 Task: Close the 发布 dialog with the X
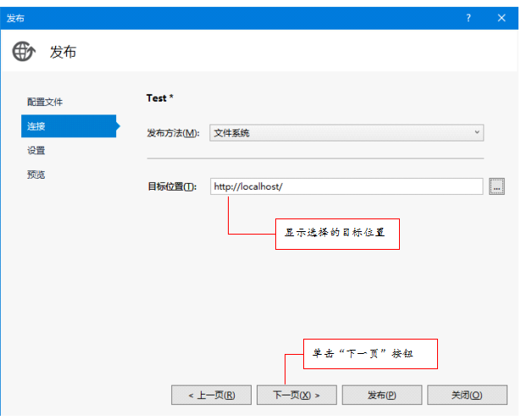coord(501,18)
